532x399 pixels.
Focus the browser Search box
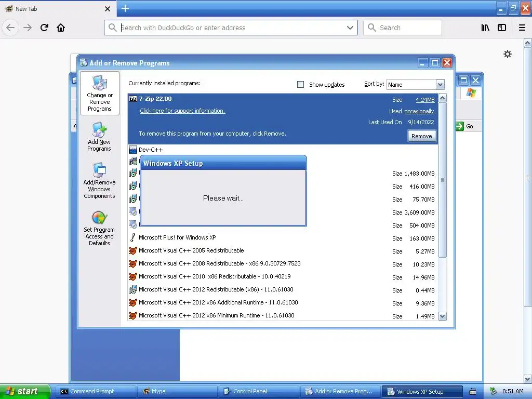click(x=403, y=28)
